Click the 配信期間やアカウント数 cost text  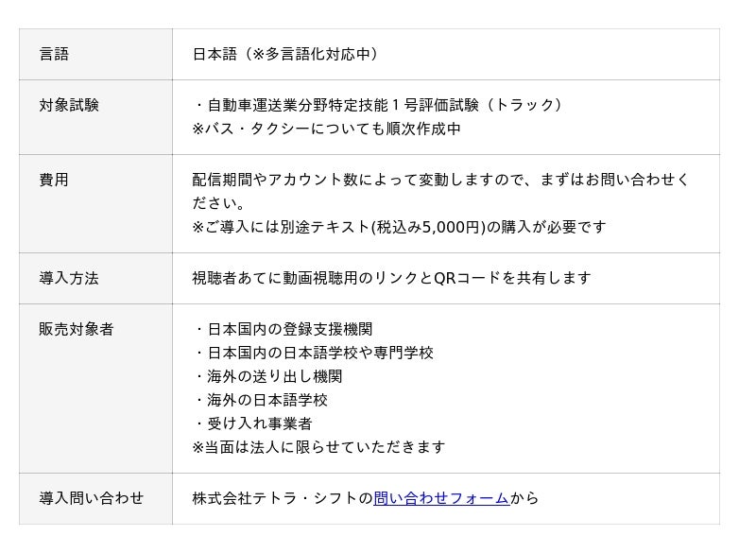click(440, 180)
